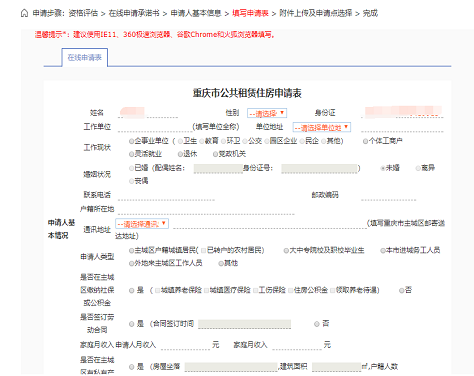Click the home icon in breadcrumb
The image size is (474, 376).
(x=24, y=13)
